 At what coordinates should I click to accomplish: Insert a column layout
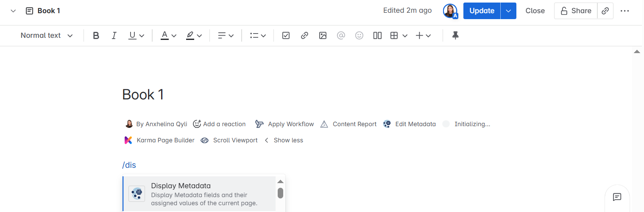(377, 36)
